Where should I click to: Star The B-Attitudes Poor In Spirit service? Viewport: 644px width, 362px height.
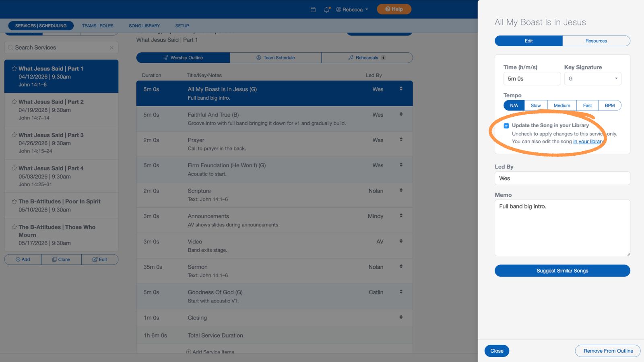tap(14, 202)
